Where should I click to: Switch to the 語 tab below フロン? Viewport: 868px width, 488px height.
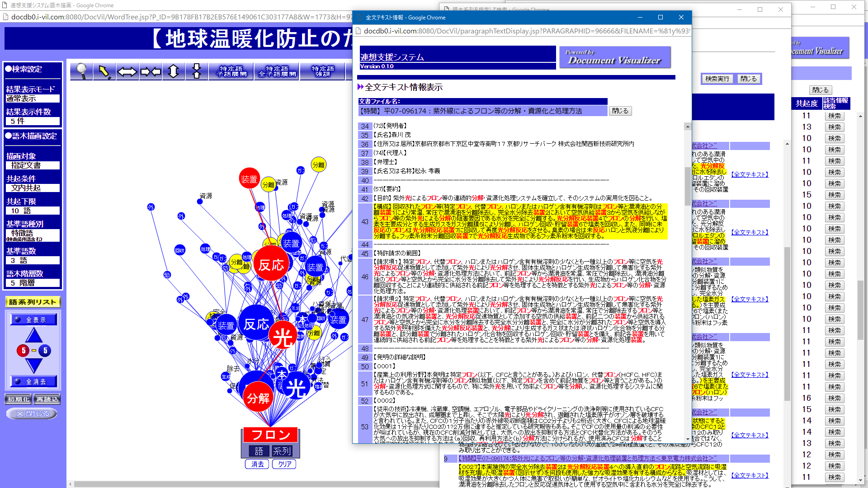point(259,451)
